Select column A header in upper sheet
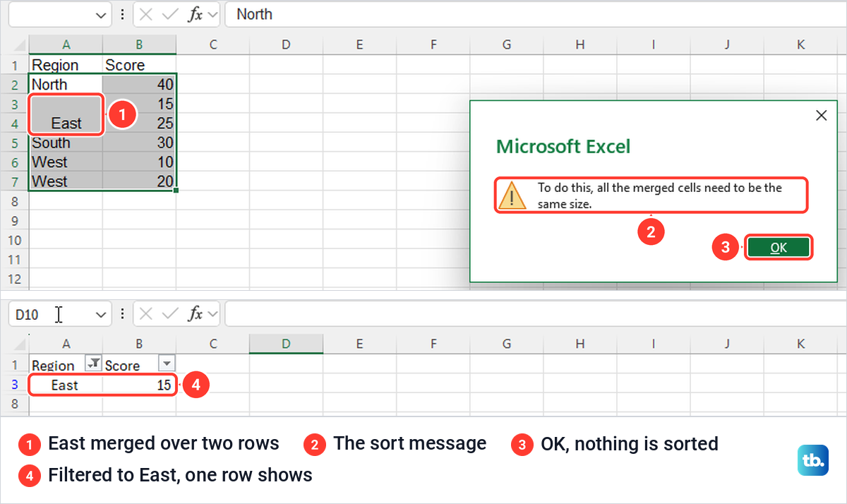The width and height of the screenshot is (847, 504). [x=66, y=44]
